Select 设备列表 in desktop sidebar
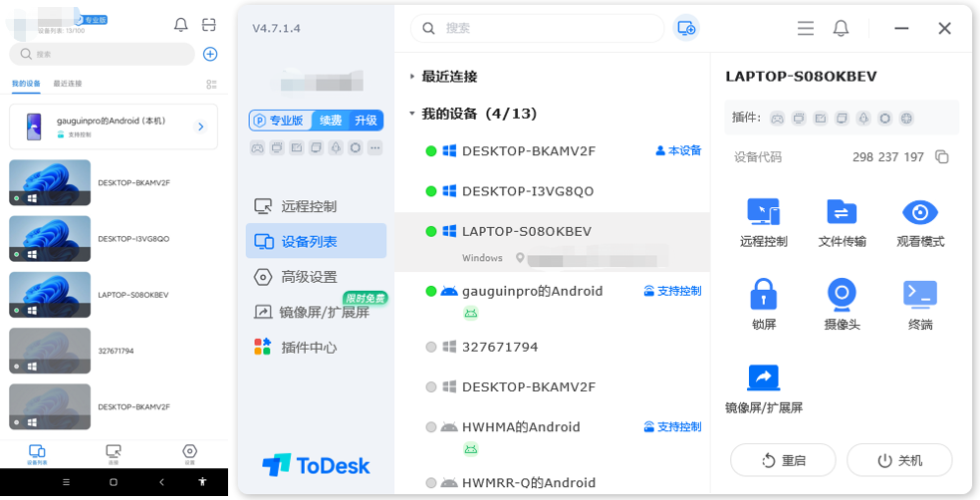The image size is (980, 500). (x=317, y=241)
